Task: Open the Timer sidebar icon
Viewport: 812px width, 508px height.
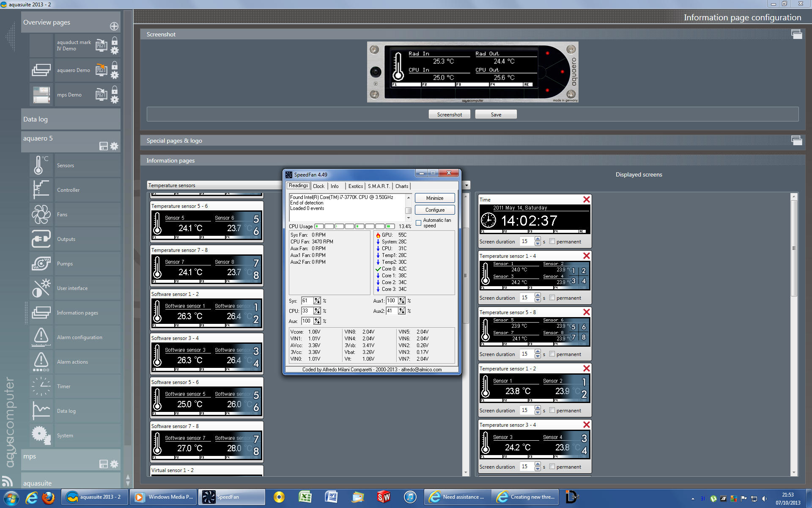Action: pos(41,387)
